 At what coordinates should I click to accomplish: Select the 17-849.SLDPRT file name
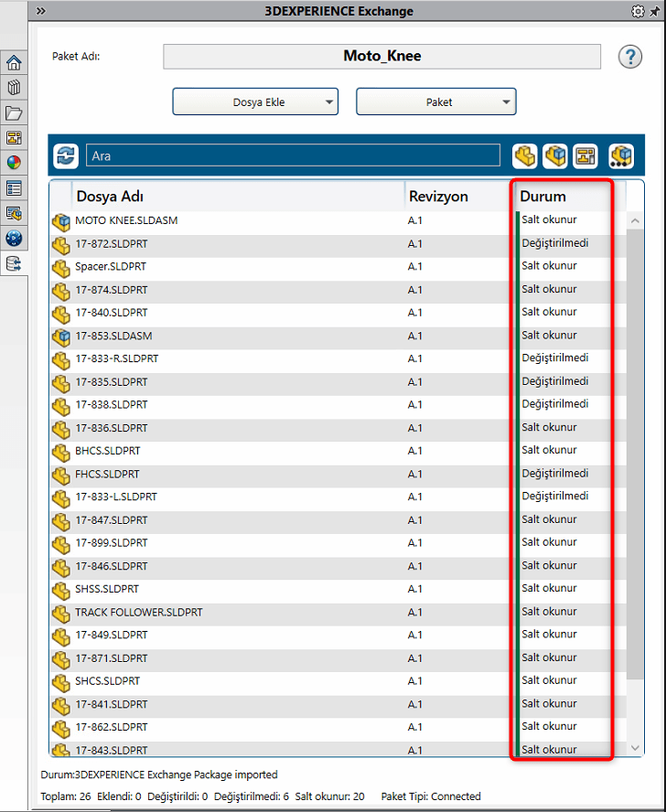(112, 635)
